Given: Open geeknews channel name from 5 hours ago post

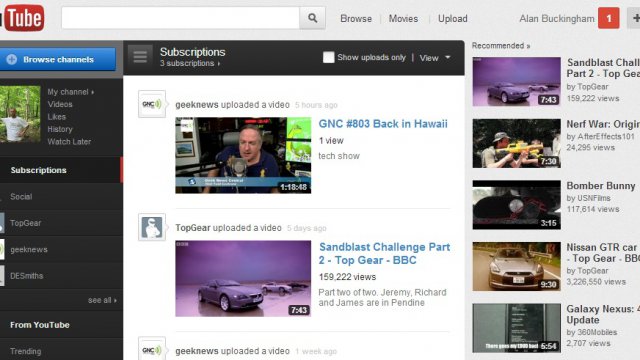Looking at the screenshot, I should pyautogui.click(x=197, y=105).
